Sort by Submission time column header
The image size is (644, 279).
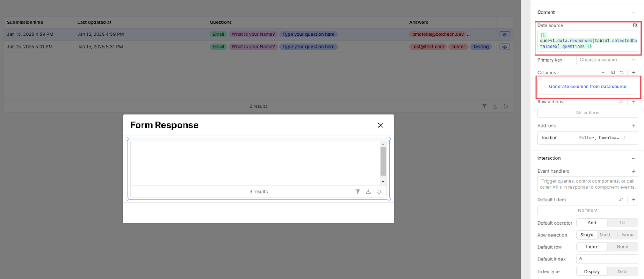point(25,23)
